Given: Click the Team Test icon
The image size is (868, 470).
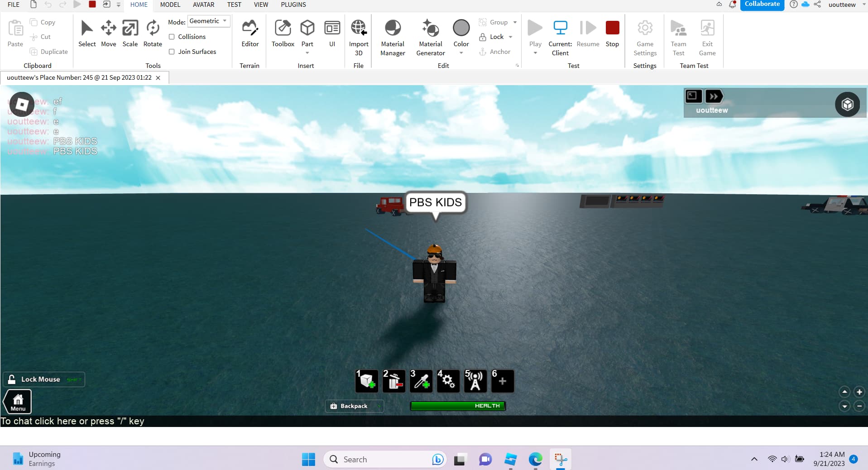Looking at the screenshot, I should coord(678,38).
